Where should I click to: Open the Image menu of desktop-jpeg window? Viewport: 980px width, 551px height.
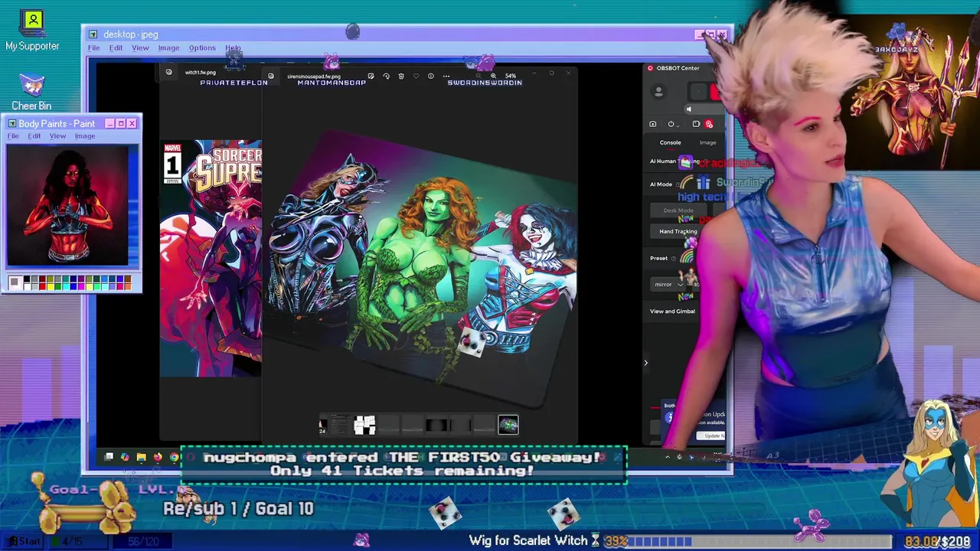point(168,47)
